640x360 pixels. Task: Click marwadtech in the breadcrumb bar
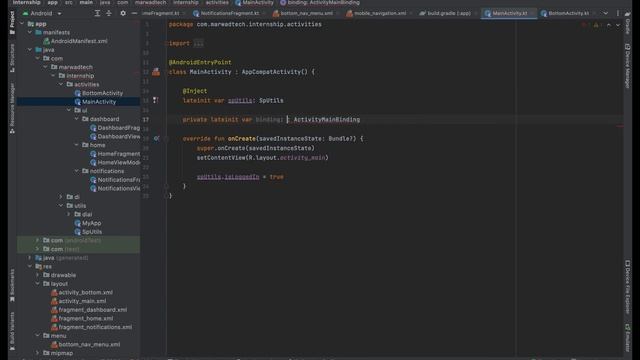(151, 3)
